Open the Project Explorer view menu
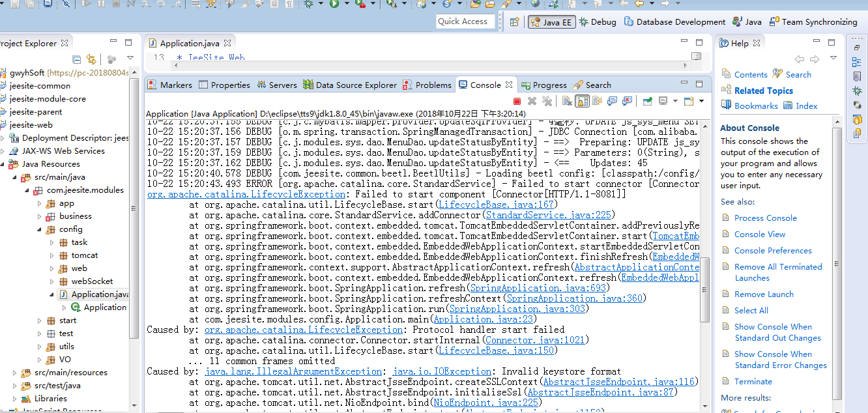This screenshot has height=413, width=868. [130, 59]
